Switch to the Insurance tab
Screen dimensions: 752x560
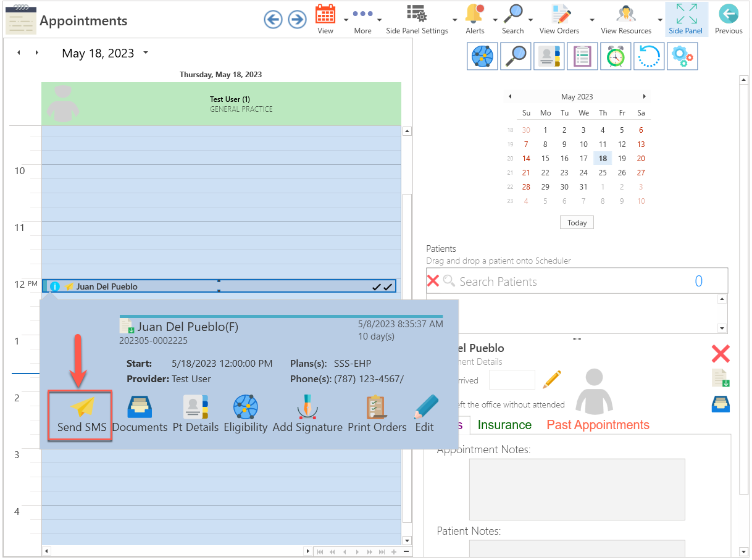504,425
